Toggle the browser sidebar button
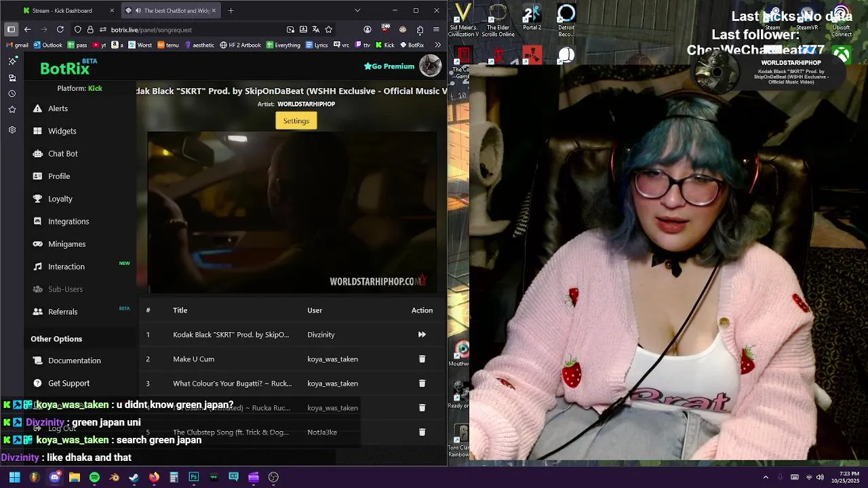This screenshot has height=488, width=868. pos(11,29)
